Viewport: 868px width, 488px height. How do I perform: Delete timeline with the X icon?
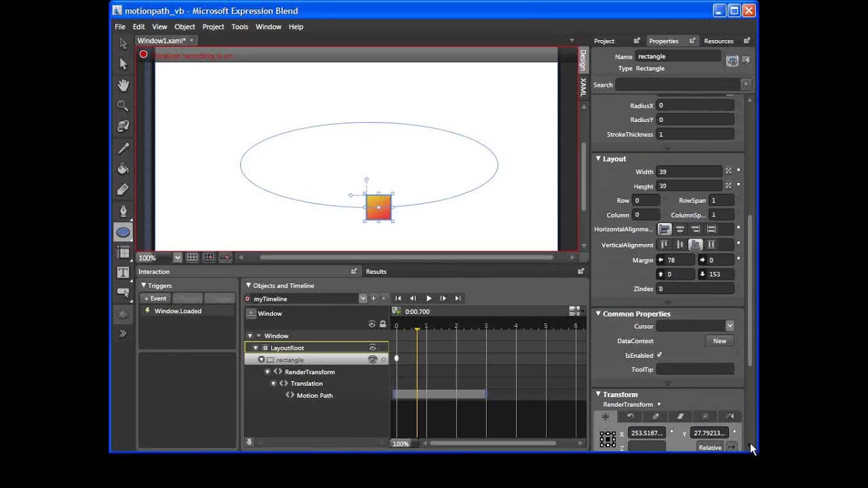[384, 298]
